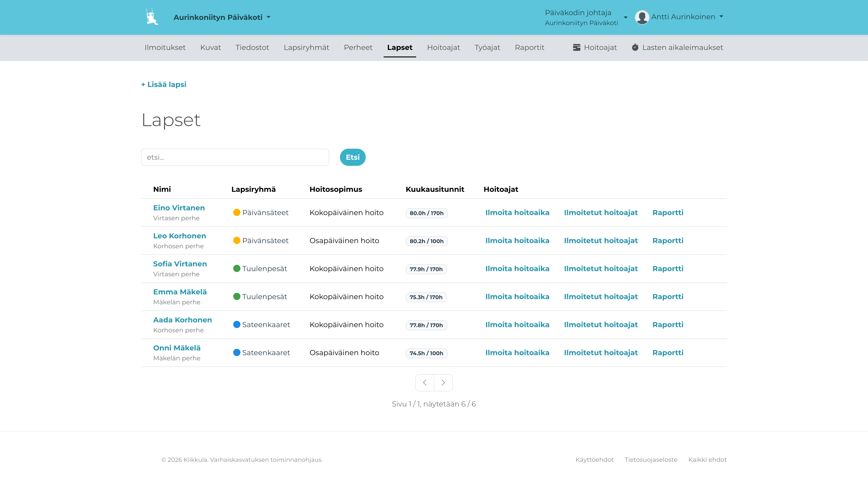Image resolution: width=868 pixels, height=488 pixels.
Task: Open the Raportit tab
Action: [529, 47]
